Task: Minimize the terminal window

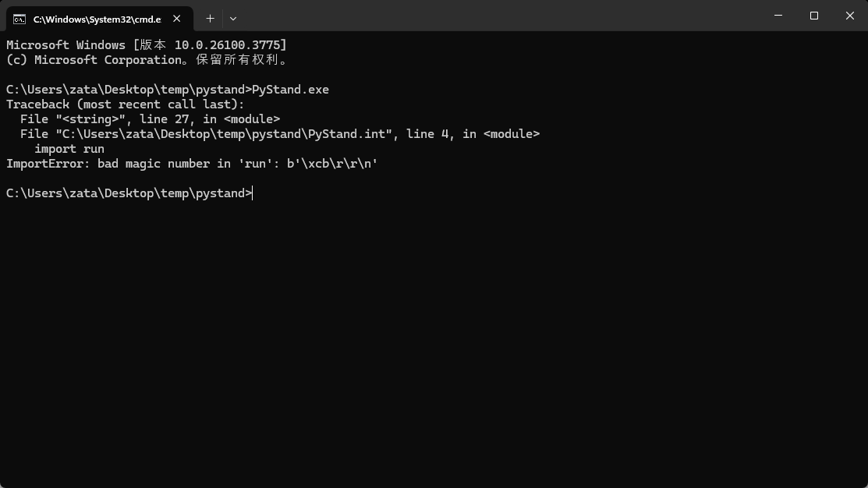Action: point(778,16)
